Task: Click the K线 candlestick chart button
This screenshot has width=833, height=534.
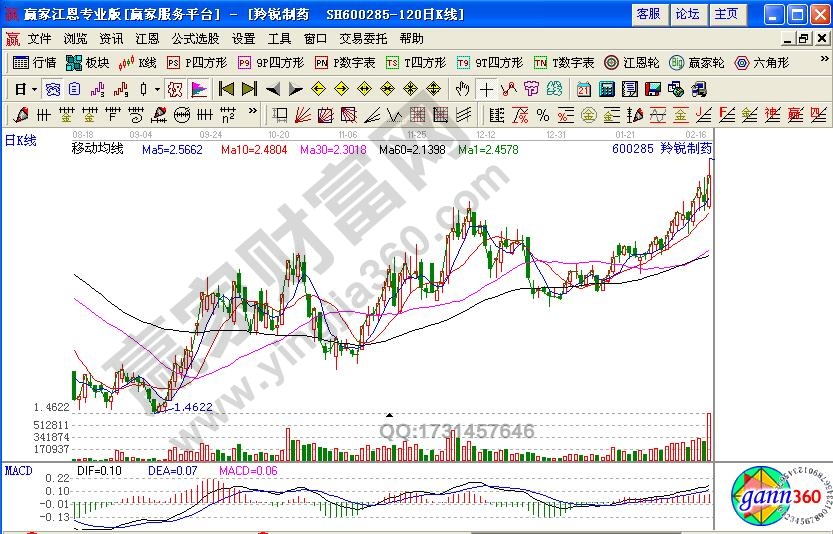Action: click(x=138, y=62)
